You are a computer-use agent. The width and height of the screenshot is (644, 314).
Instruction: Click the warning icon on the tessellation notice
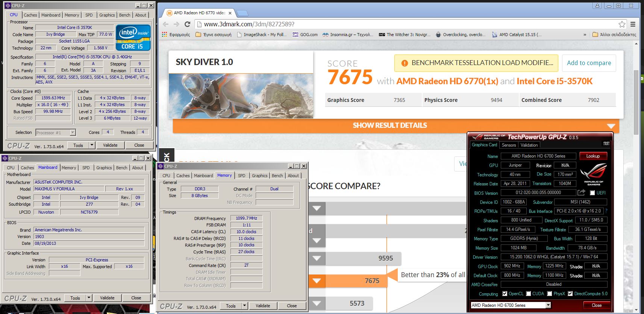405,63
